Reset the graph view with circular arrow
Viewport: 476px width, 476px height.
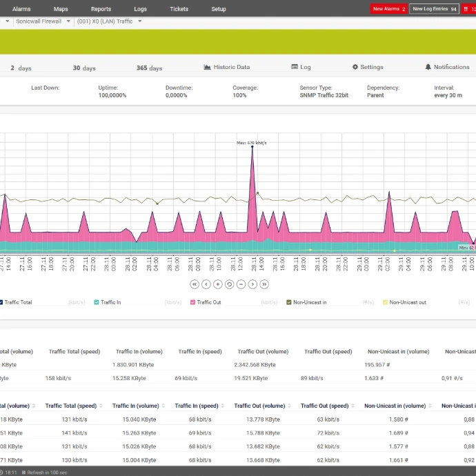tap(230, 284)
